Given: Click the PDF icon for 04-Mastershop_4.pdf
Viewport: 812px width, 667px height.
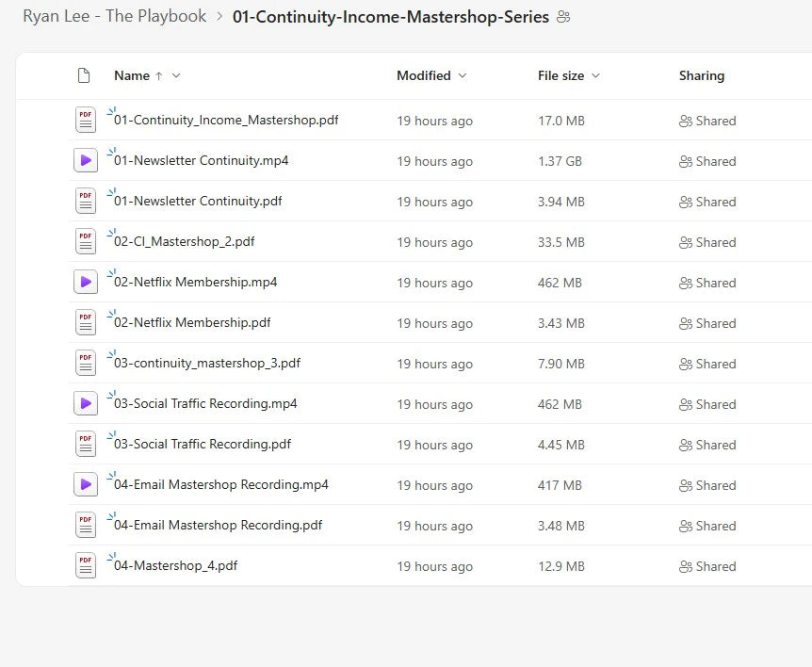Looking at the screenshot, I should 86,566.
